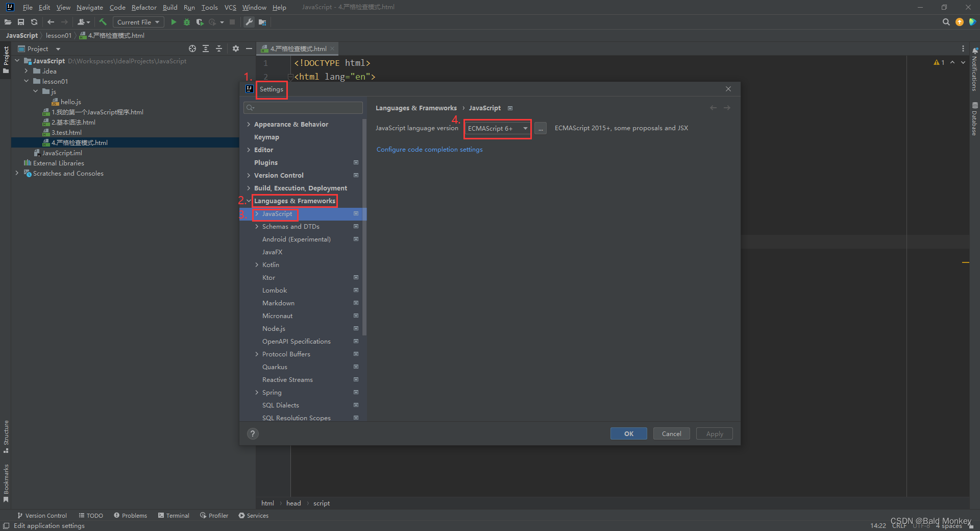
Task: Click OK in the Settings dialog
Action: (x=628, y=433)
